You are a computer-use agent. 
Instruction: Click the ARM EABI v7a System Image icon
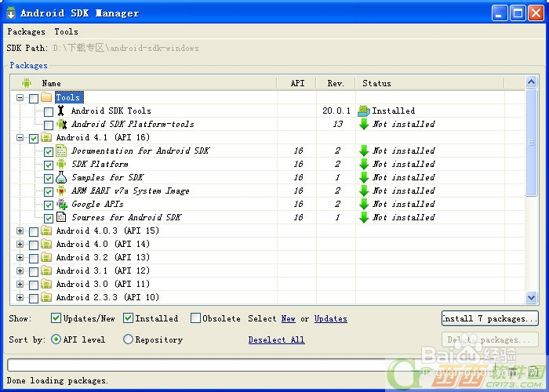[x=61, y=191]
